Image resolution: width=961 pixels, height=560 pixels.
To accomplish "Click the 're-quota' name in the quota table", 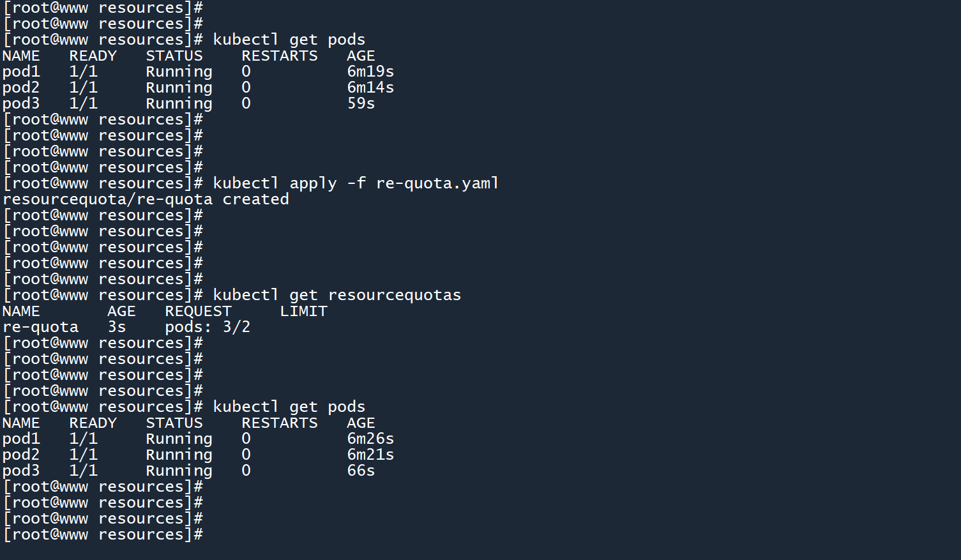I will 40,327.
